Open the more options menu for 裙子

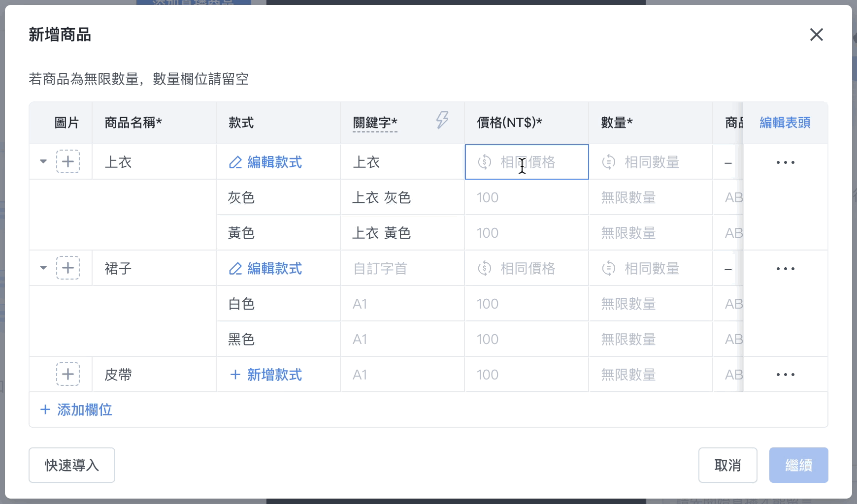[785, 268]
